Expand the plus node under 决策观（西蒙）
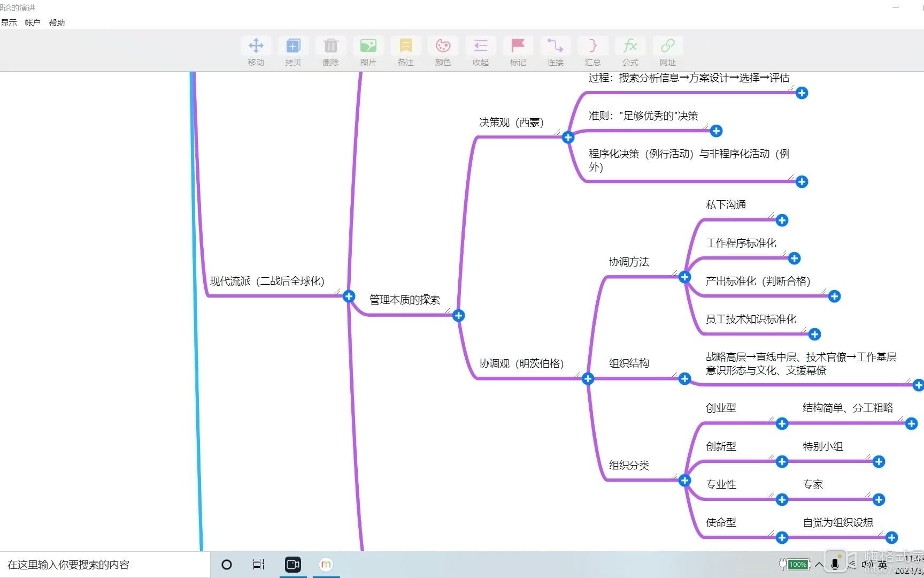 [x=567, y=137]
